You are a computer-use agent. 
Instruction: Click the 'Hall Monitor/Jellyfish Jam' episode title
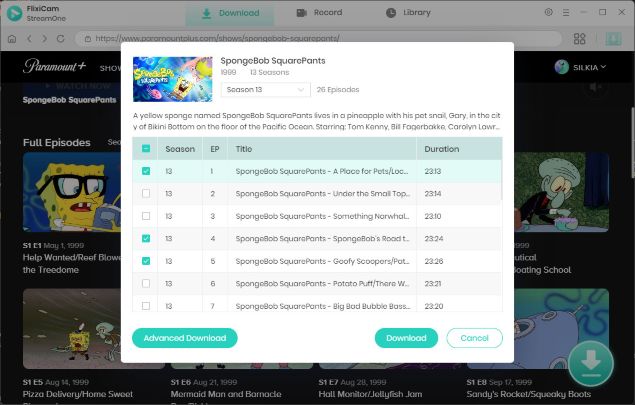click(370, 394)
